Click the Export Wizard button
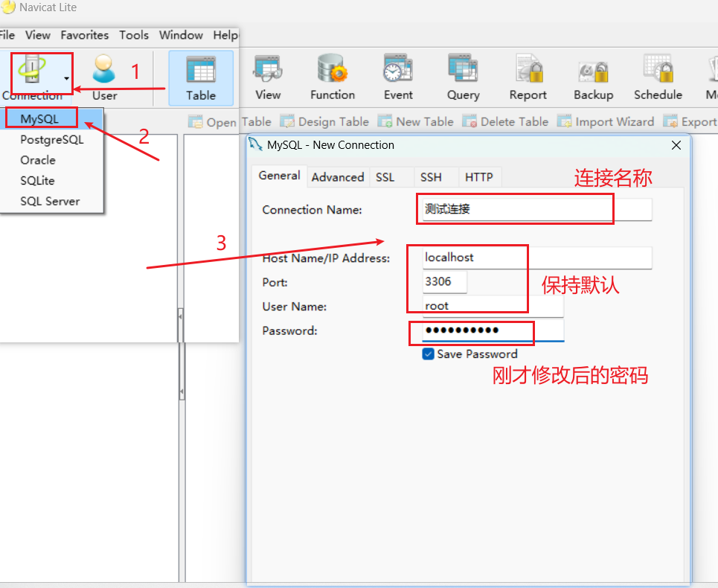Image resolution: width=718 pixels, height=588 pixels. (x=690, y=122)
